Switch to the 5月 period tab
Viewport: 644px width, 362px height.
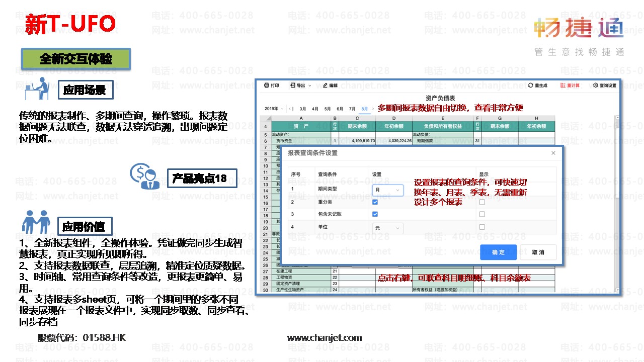(x=328, y=108)
